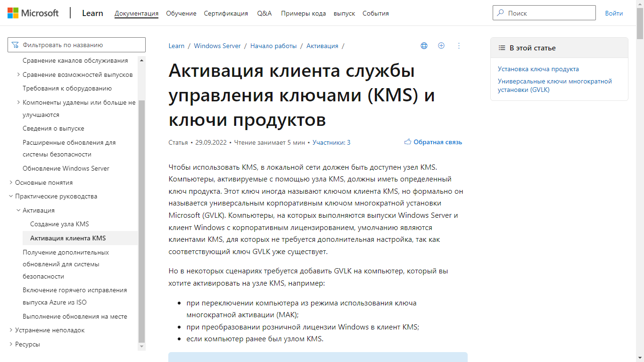Screen dimensions: 644x362
Task: Click the 'Learn' site title
Action: coord(92,13)
